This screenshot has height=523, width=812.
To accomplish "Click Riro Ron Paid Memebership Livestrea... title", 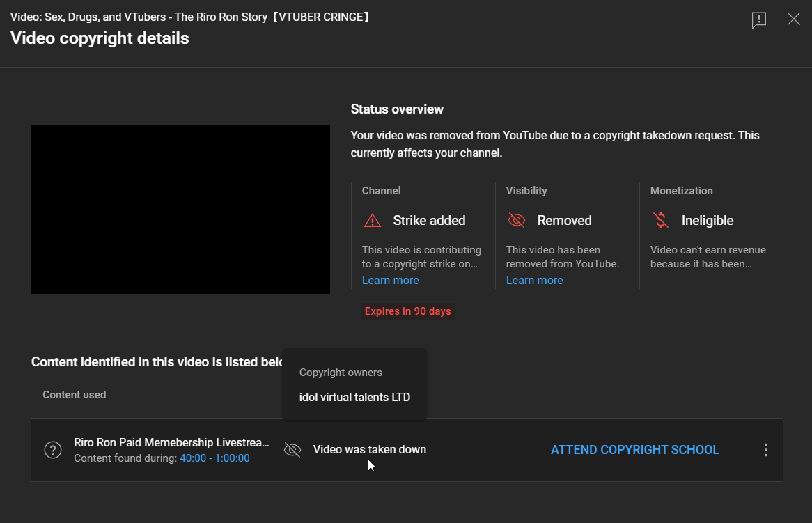I will 171,442.
